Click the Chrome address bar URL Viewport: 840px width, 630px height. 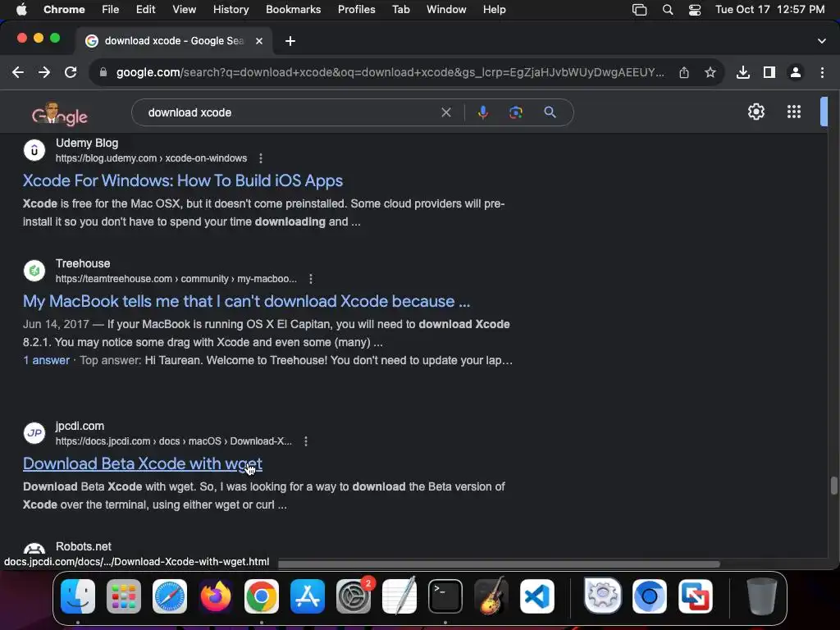pyautogui.click(x=390, y=72)
